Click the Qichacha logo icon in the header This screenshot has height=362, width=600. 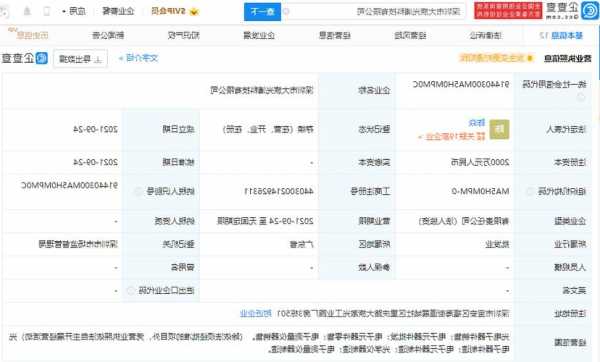[x=590, y=10]
